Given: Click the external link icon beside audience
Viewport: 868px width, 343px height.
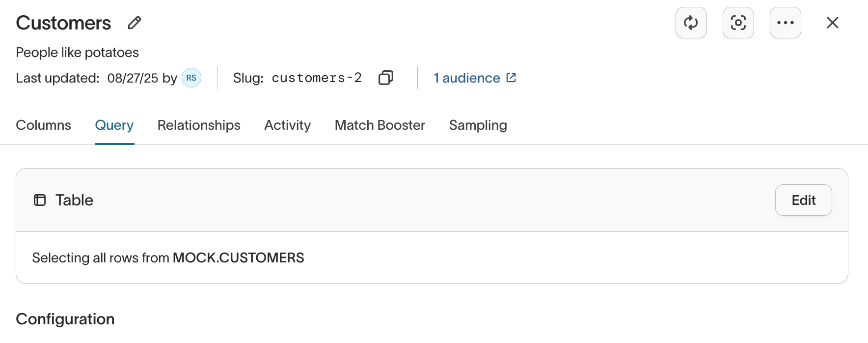Looking at the screenshot, I should click(x=511, y=78).
